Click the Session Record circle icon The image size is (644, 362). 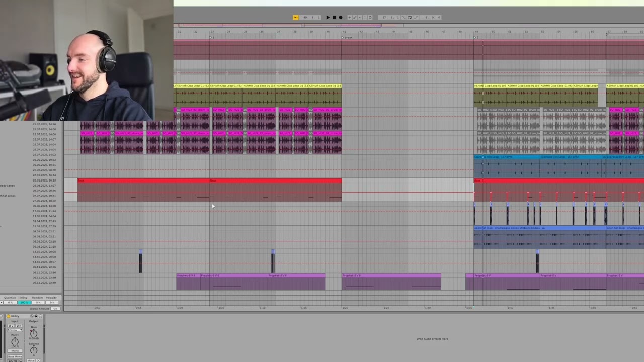point(370,17)
